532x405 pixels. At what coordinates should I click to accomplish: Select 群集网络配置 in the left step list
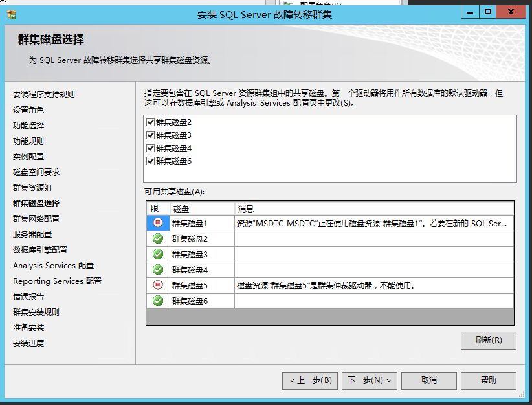coord(36,219)
